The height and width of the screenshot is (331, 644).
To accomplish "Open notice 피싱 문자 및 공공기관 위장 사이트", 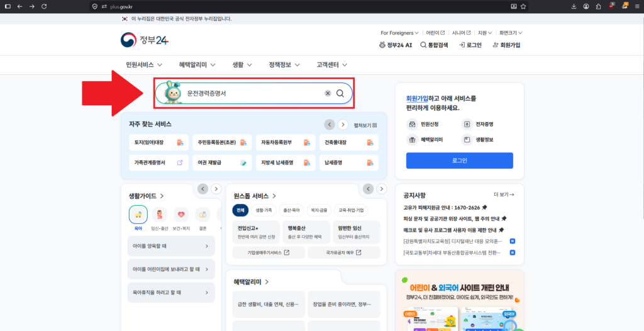I will pyautogui.click(x=455, y=218).
